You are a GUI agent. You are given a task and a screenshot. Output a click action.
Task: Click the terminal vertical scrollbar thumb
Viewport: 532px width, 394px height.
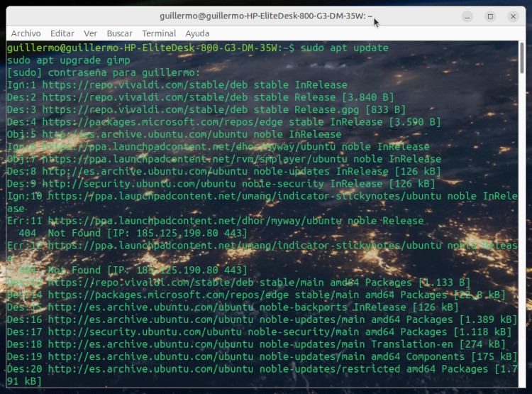[x=522, y=57]
